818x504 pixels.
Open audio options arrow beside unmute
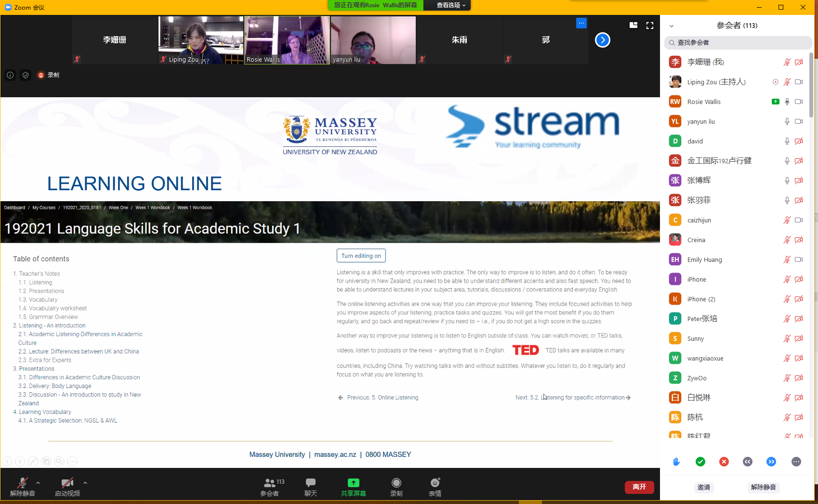click(38, 483)
